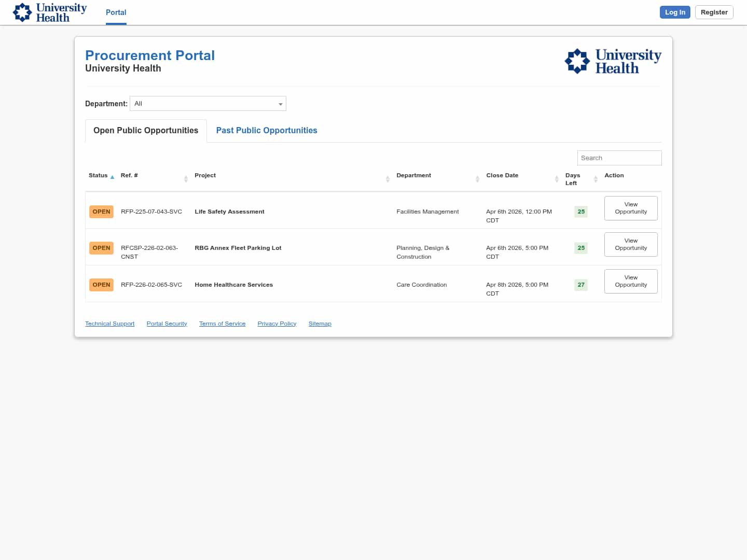Open the Department filter dropdown
This screenshot has width=747, height=560.
point(208,104)
